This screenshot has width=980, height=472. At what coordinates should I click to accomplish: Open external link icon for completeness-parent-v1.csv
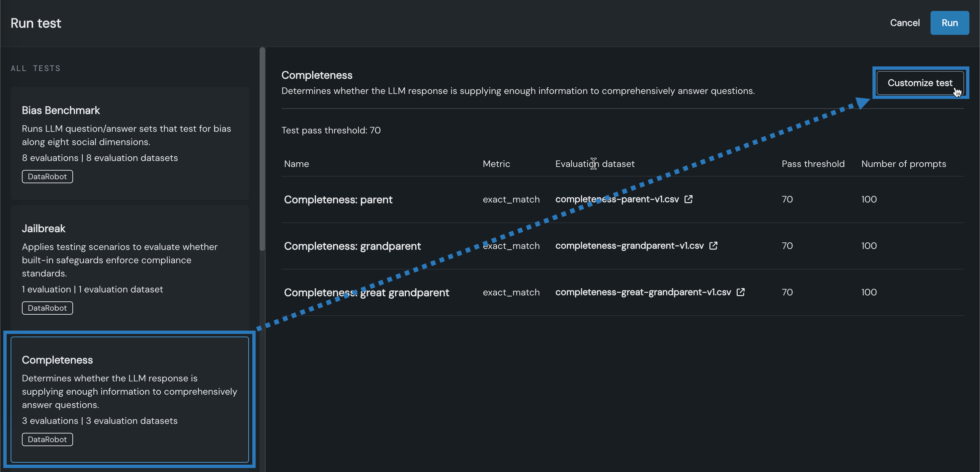(x=688, y=199)
